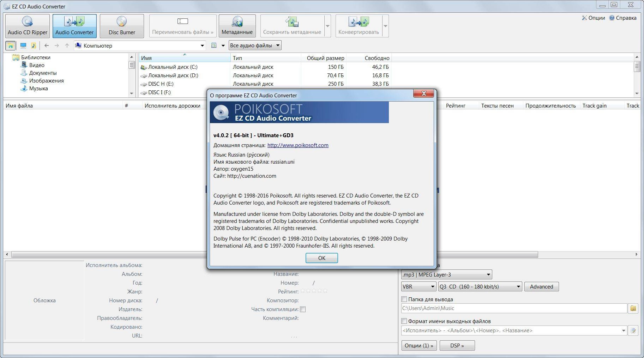
Task: Click OK in the about dialog
Action: coord(322,258)
